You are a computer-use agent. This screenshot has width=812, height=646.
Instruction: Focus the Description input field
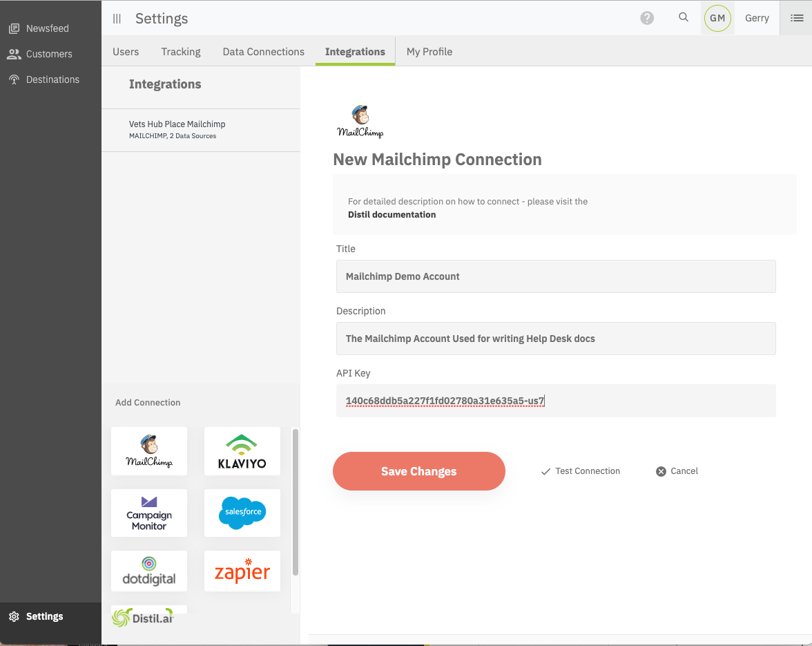[x=556, y=339]
